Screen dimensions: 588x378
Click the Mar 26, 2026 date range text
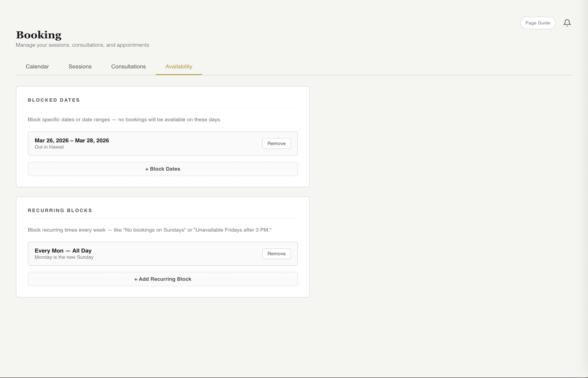point(71,140)
